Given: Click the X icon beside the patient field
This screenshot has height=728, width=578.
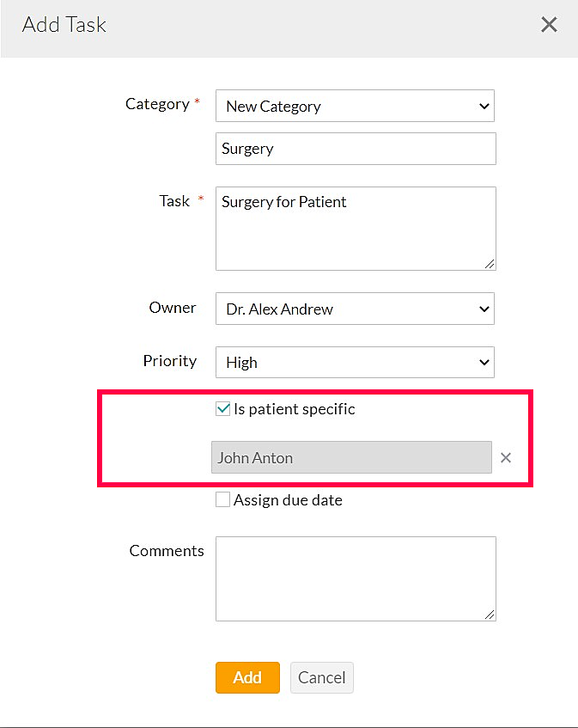Looking at the screenshot, I should 506,457.
